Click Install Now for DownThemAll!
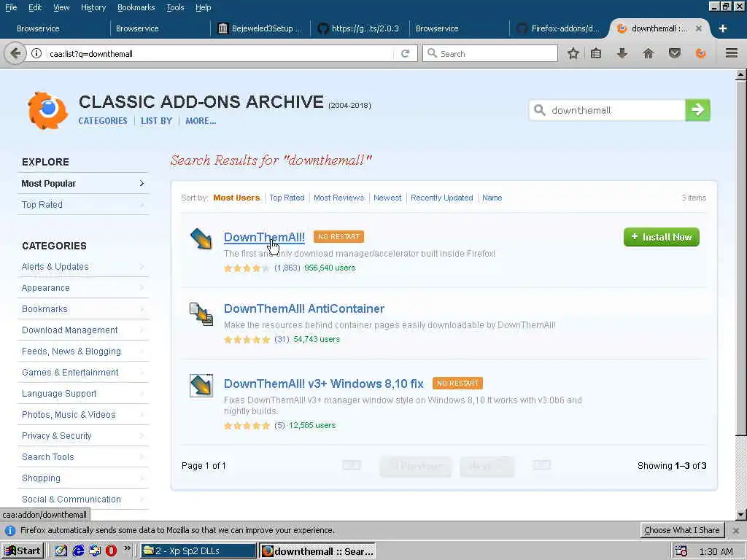Viewport: 747px width, 560px height. tap(661, 237)
